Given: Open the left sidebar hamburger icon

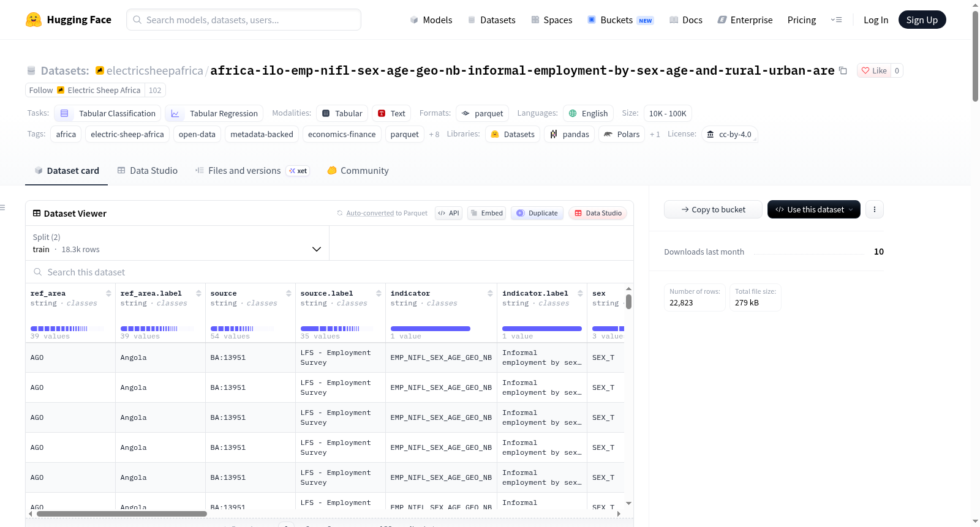Looking at the screenshot, I should tap(3, 207).
